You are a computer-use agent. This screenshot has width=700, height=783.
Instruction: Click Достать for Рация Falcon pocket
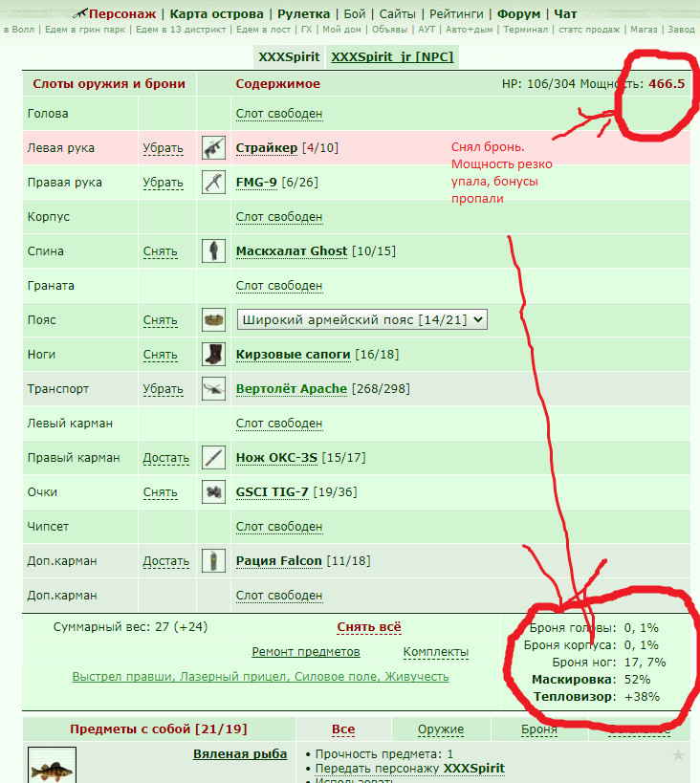[x=165, y=562]
